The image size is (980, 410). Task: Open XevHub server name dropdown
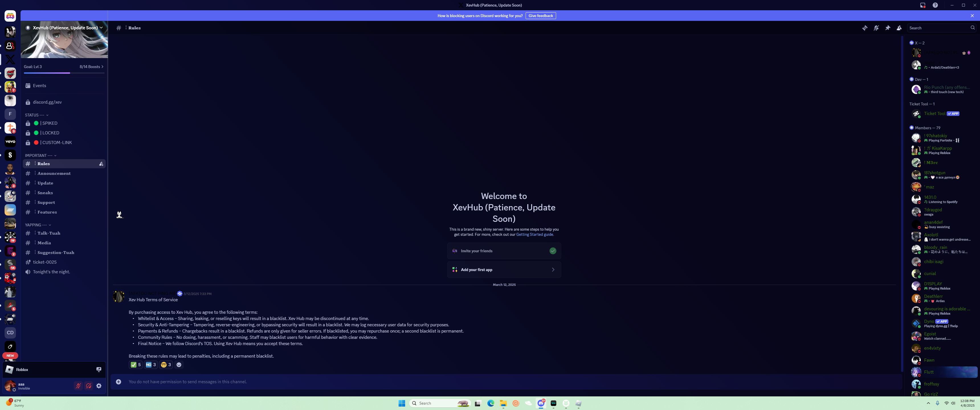[x=65, y=28]
